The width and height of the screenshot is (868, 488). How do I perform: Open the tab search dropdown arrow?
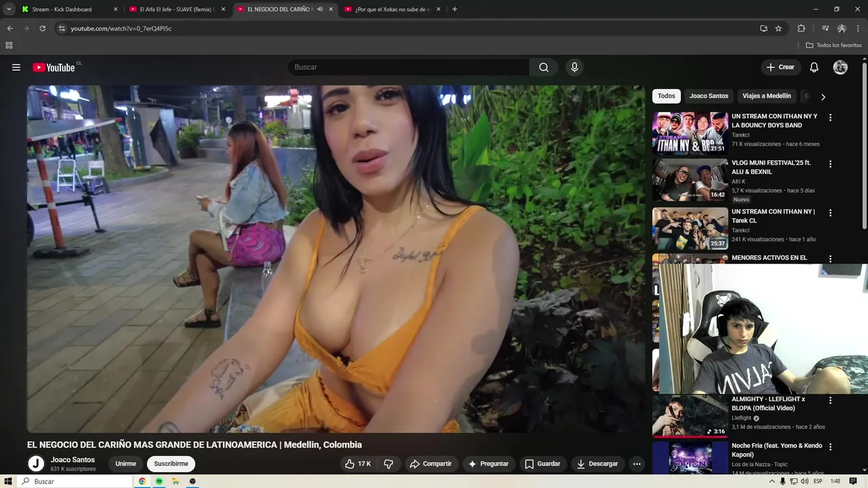9,9
